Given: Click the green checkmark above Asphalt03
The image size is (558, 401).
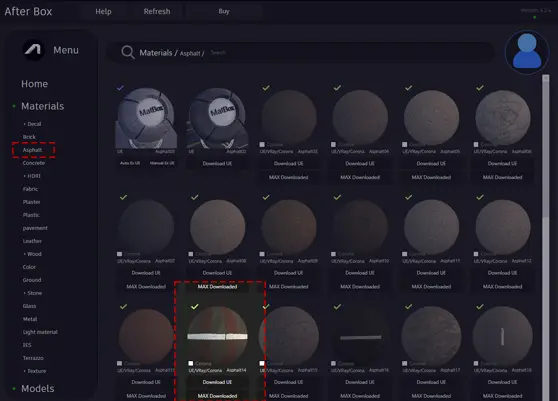Looking at the screenshot, I should click(266, 88).
